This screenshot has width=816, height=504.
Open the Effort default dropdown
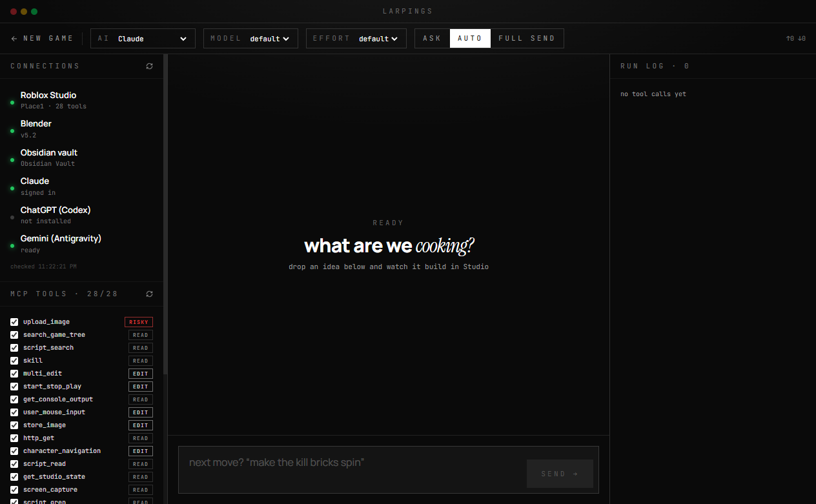356,39
